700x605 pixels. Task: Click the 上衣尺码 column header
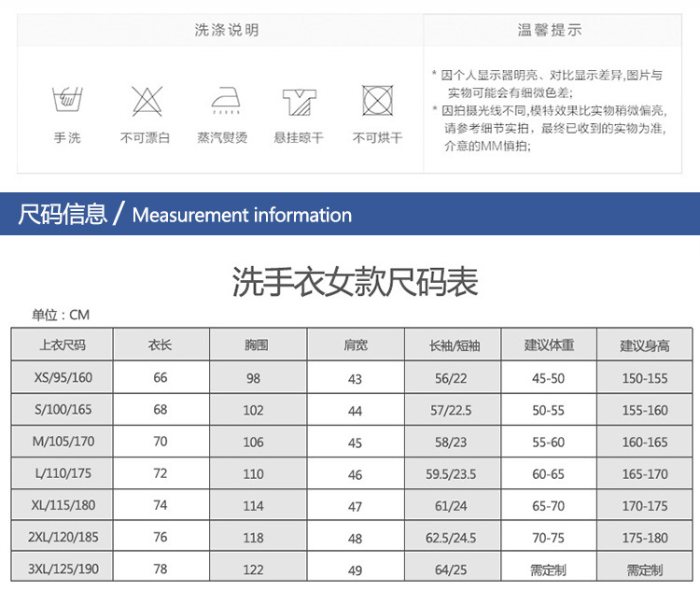(63, 345)
